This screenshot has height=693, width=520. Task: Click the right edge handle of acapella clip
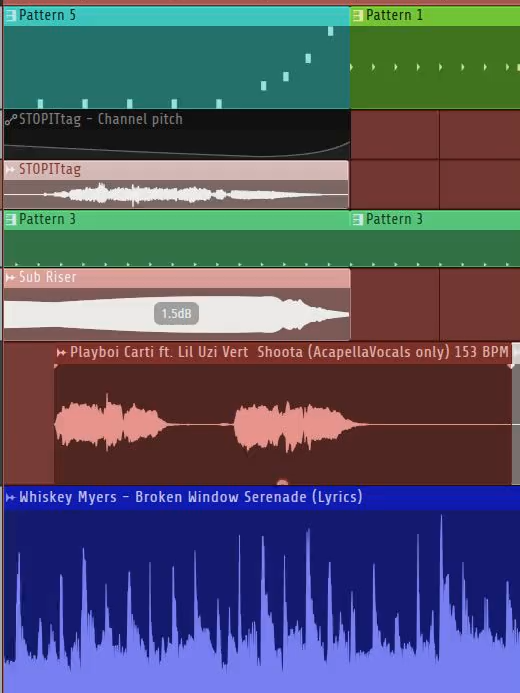516,413
